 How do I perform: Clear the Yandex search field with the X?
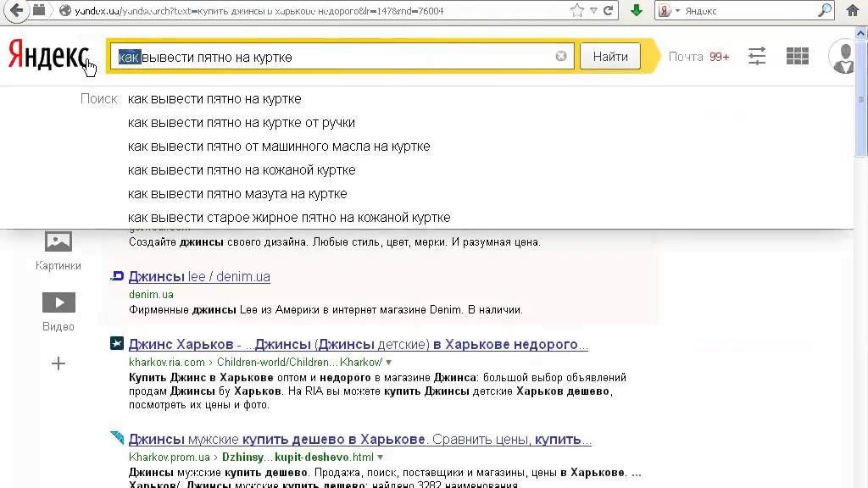(x=561, y=57)
